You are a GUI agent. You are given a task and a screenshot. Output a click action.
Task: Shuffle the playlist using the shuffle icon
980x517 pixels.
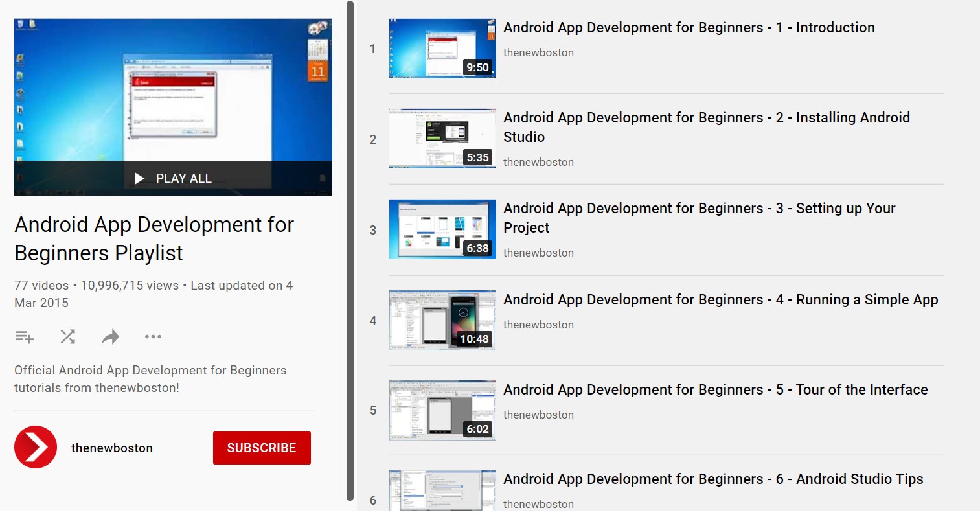pos(67,337)
